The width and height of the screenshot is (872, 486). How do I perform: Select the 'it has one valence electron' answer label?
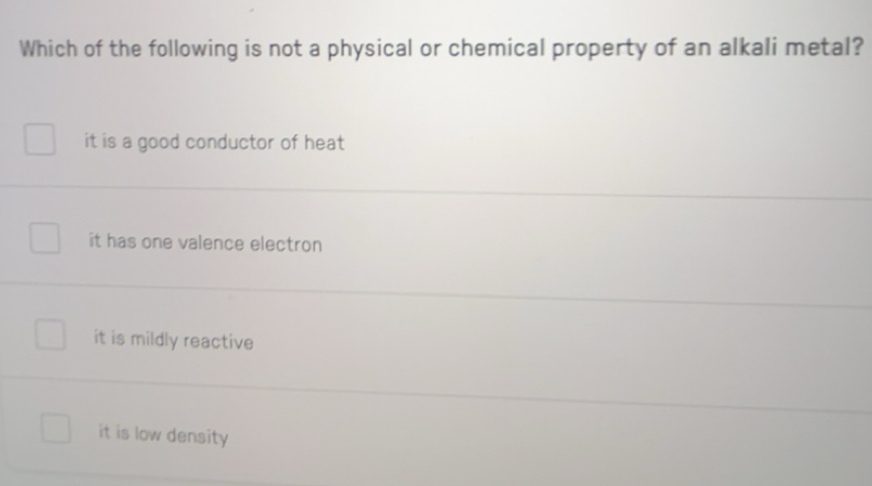205,244
